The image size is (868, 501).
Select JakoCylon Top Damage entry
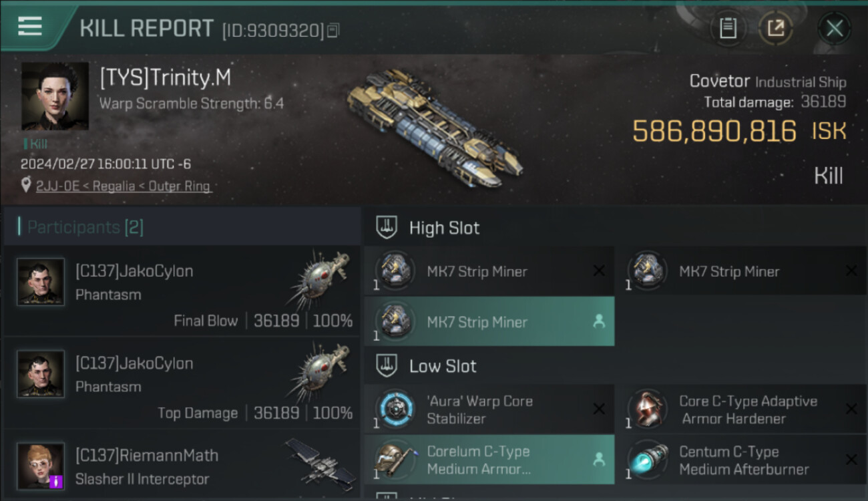click(x=182, y=383)
